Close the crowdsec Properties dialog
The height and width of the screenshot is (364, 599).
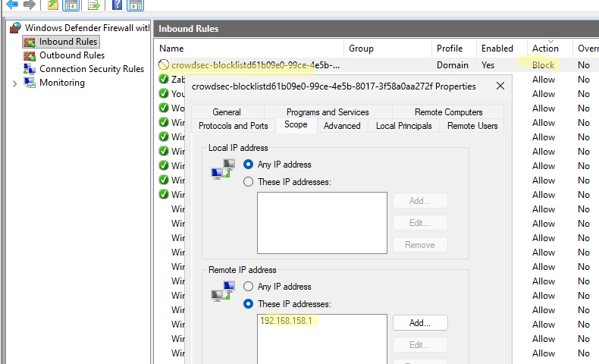[500, 86]
